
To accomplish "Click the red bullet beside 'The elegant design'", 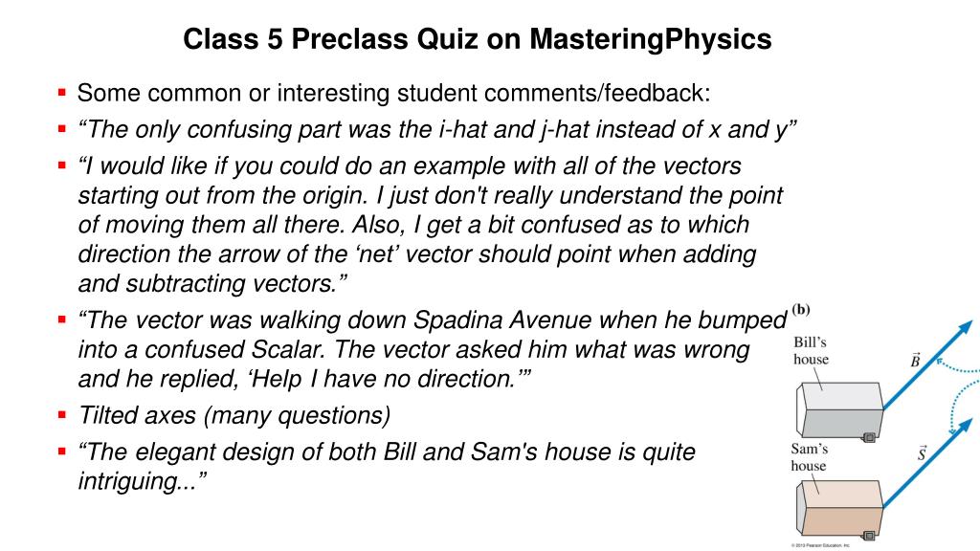I will (x=61, y=450).
